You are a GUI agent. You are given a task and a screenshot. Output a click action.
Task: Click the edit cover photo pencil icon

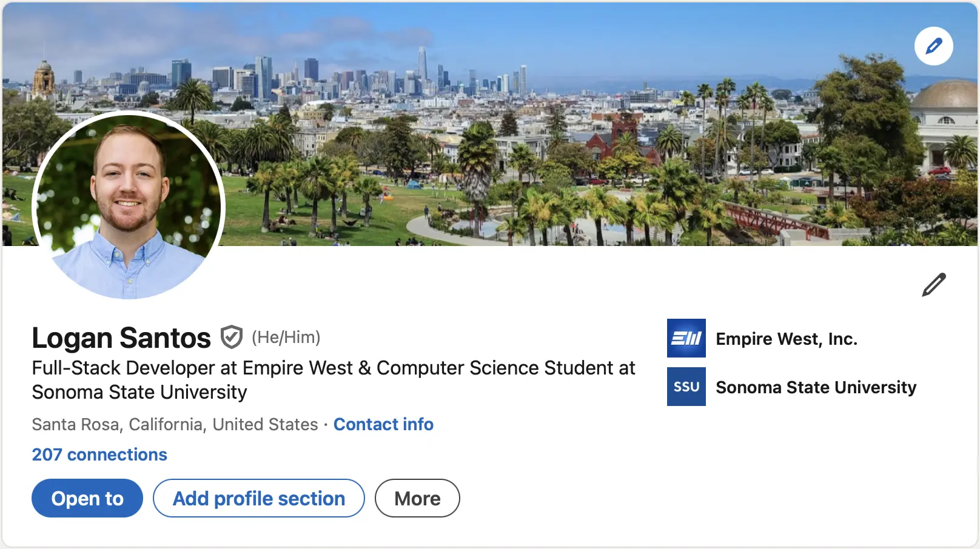tap(933, 46)
